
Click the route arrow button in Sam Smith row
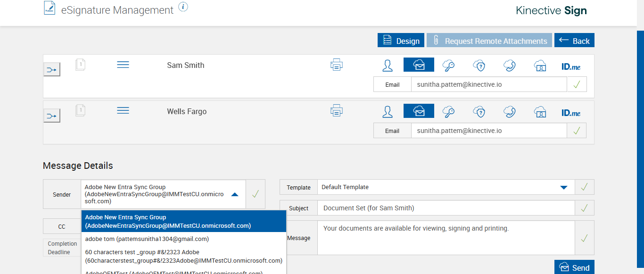(x=52, y=69)
